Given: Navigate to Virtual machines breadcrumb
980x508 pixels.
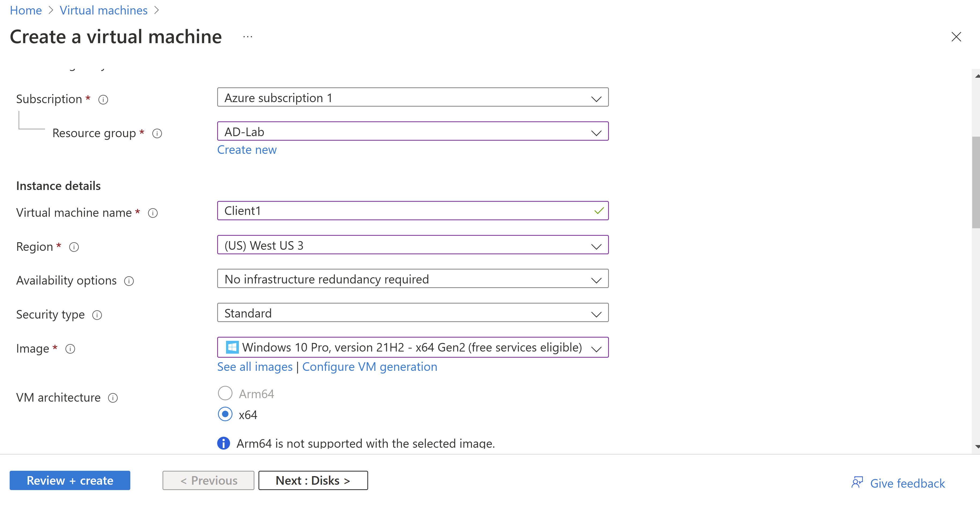Looking at the screenshot, I should click(103, 10).
